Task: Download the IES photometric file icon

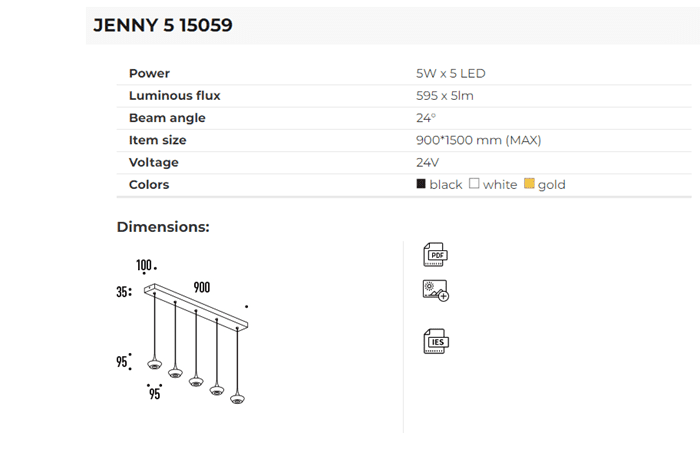Action: pyautogui.click(x=435, y=341)
